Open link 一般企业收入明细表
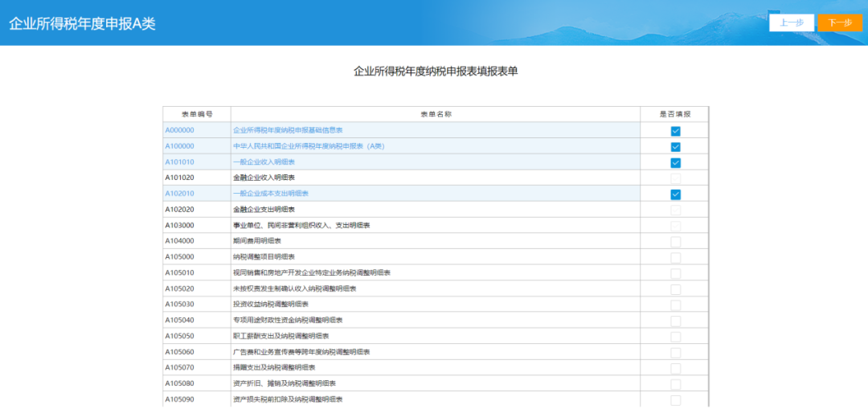 [264, 162]
